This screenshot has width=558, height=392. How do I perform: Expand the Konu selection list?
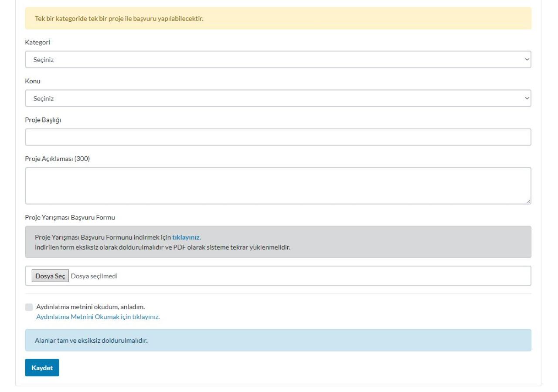(278, 98)
